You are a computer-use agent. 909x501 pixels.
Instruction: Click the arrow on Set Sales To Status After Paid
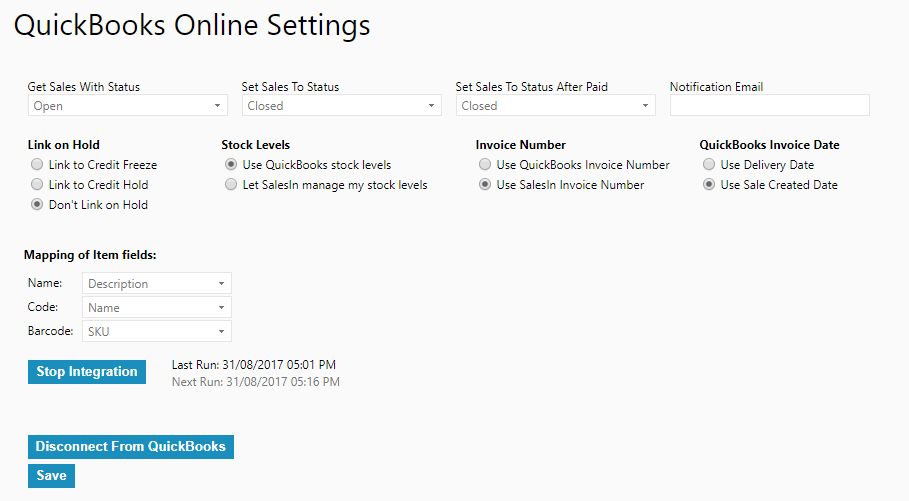(x=645, y=106)
